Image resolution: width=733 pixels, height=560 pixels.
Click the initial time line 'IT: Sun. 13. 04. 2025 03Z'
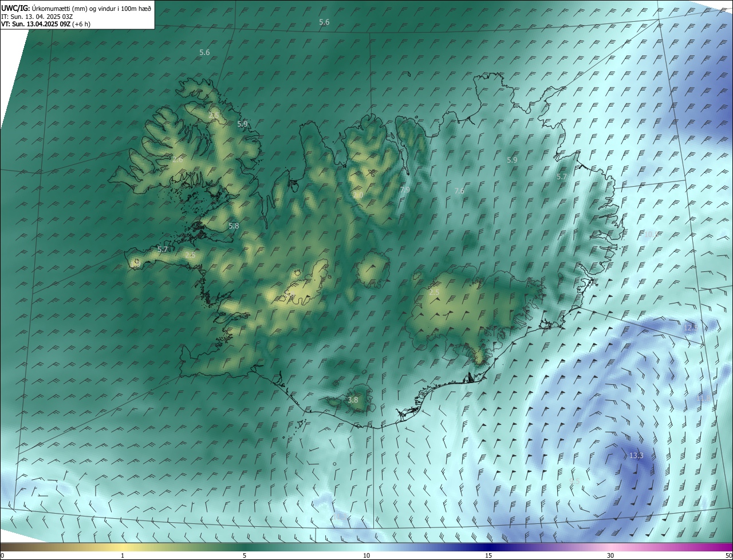37,16
